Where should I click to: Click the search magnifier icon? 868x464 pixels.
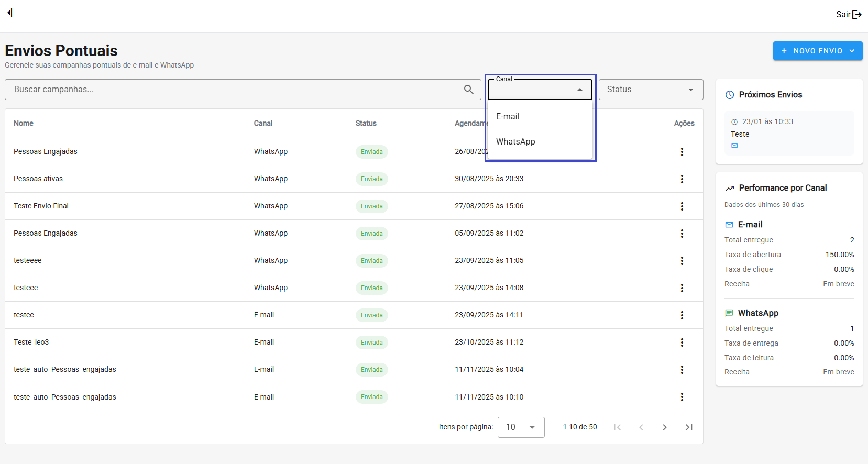point(468,90)
